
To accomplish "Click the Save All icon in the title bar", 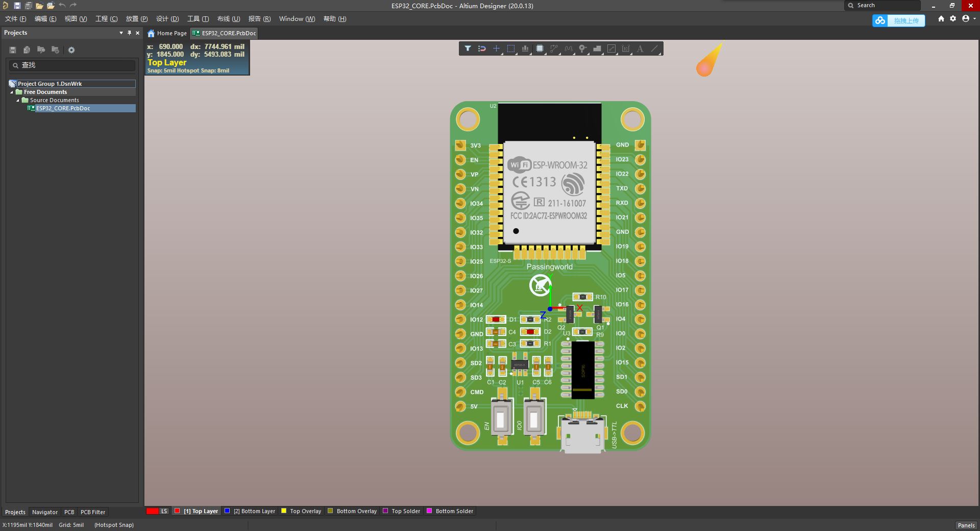I will click(28, 6).
